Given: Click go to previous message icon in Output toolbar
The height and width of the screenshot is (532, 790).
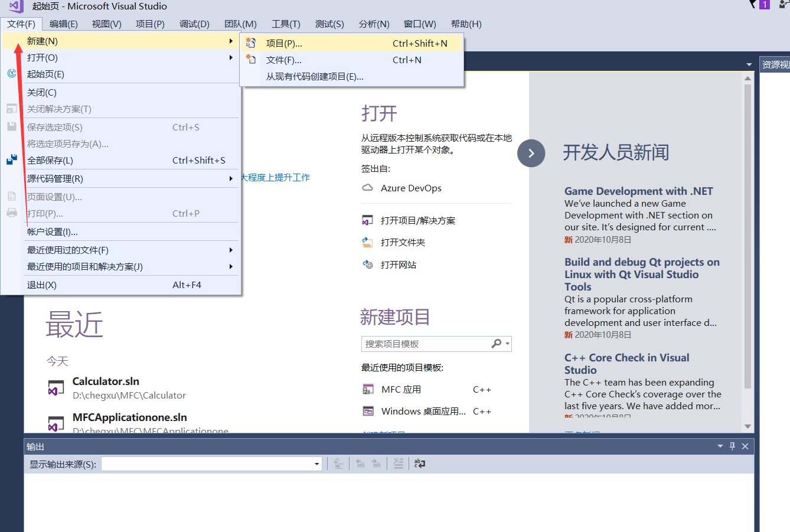Looking at the screenshot, I should (360, 464).
